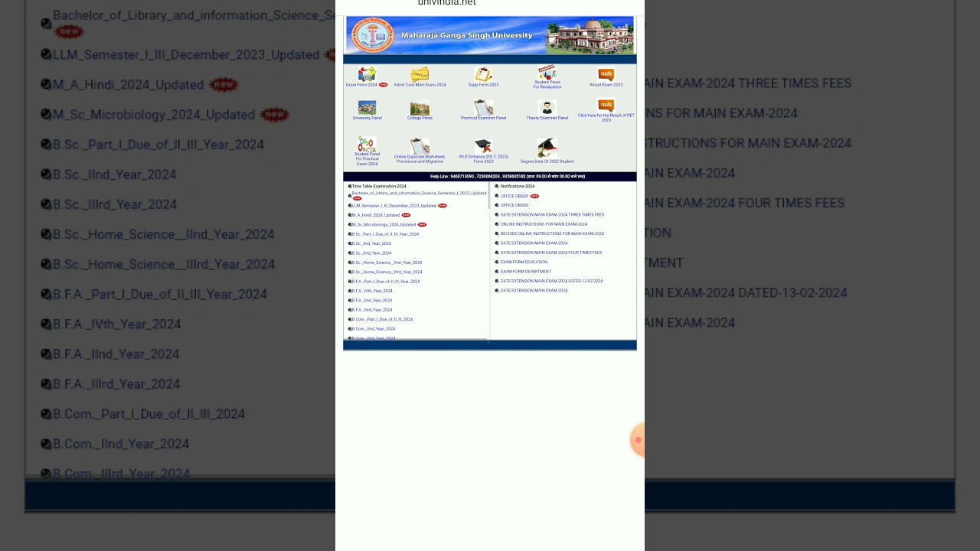Open EXAM FORM EDUCATION notification
The width and height of the screenshot is (980, 551).
click(x=524, y=262)
